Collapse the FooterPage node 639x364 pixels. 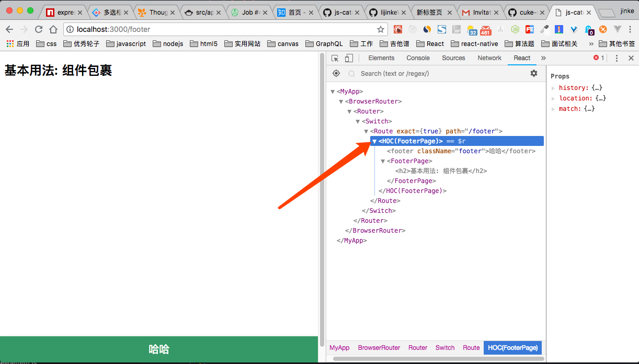[383, 161]
